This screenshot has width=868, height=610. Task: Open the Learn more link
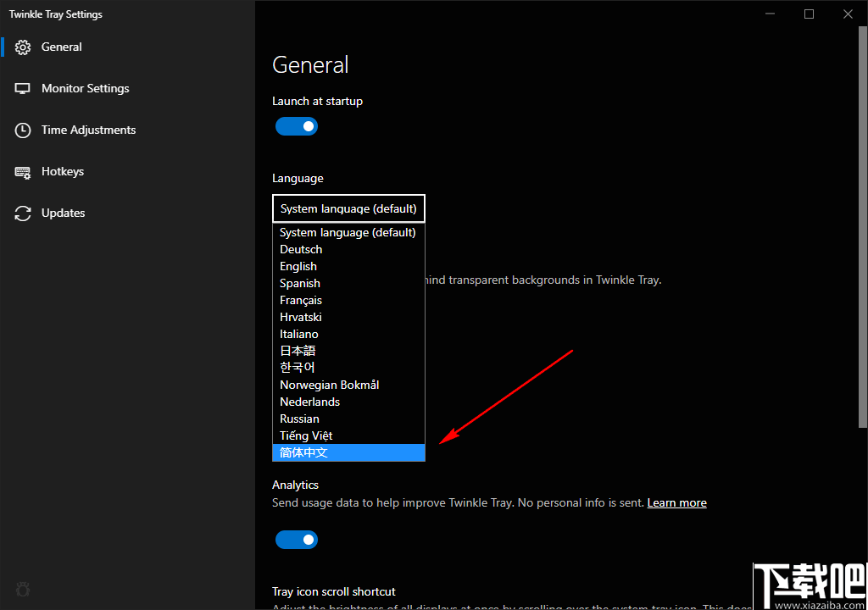coord(676,503)
